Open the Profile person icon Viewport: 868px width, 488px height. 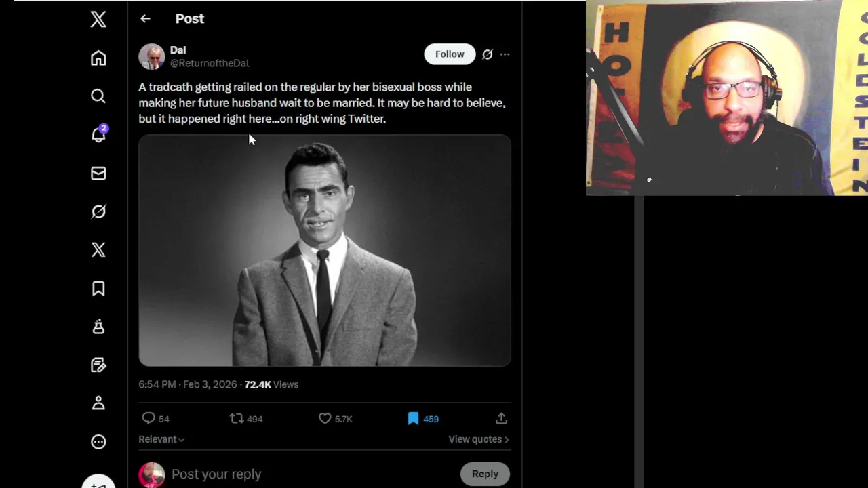tap(98, 403)
